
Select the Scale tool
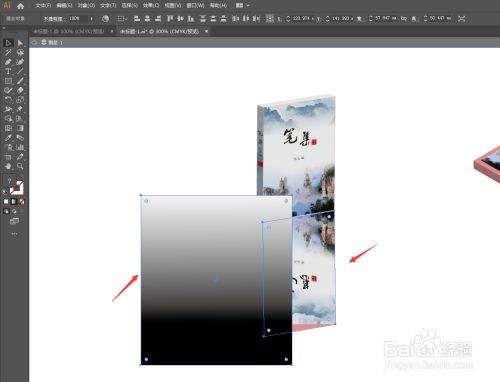tap(20, 99)
